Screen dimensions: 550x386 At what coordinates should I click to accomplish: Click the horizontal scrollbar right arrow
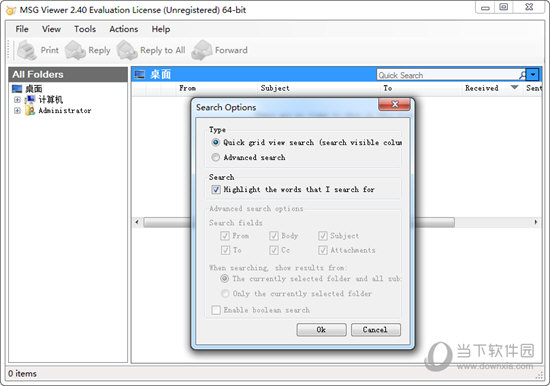pyautogui.click(x=536, y=222)
